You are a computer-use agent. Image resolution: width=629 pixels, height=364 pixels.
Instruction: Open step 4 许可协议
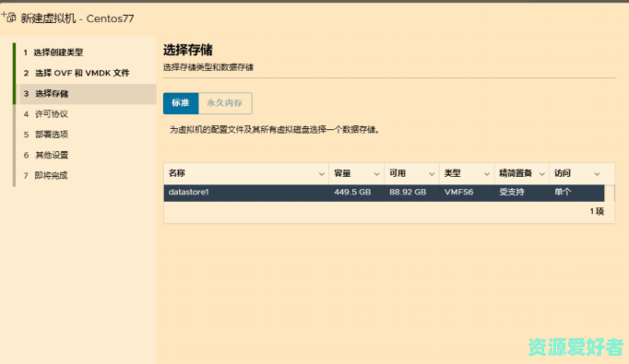point(46,114)
